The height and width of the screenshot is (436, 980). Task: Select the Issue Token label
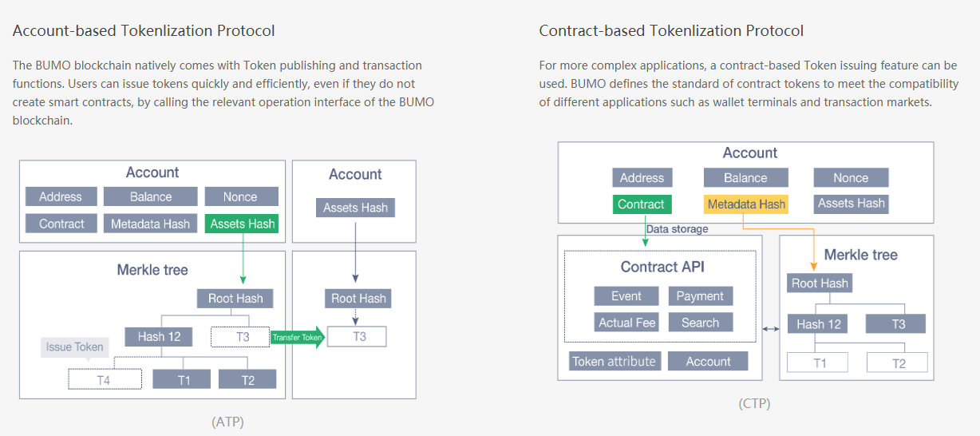pos(74,347)
